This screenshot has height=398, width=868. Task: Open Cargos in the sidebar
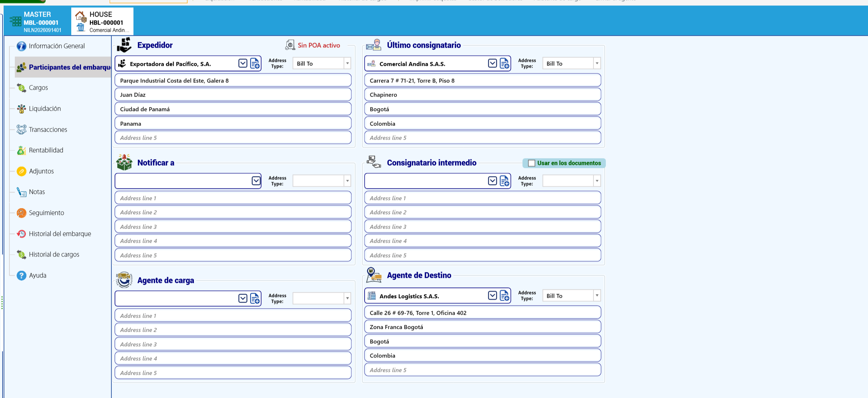pyautogui.click(x=38, y=88)
